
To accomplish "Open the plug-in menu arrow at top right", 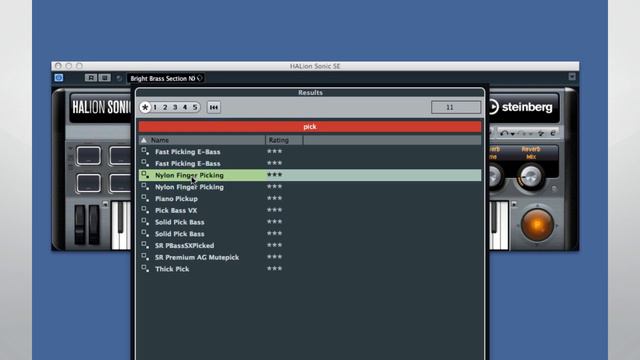I will click(572, 77).
